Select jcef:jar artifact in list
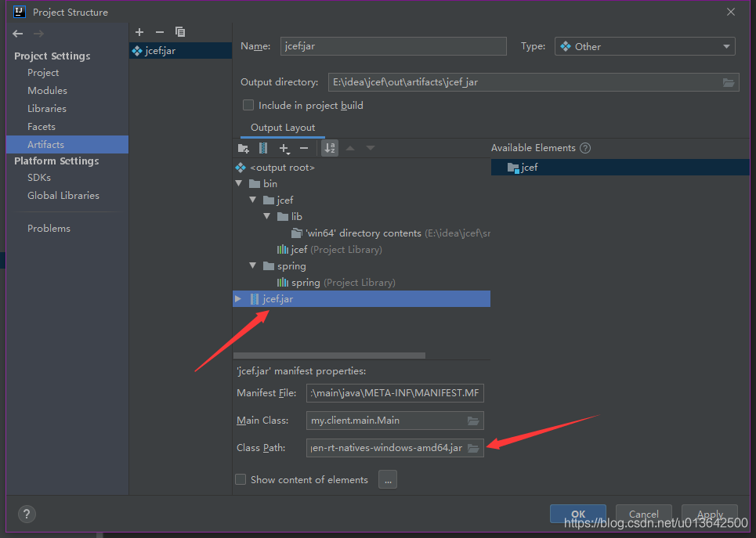The width and height of the screenshot is (756, 538). pyautogui.click(x=180, y=51)
